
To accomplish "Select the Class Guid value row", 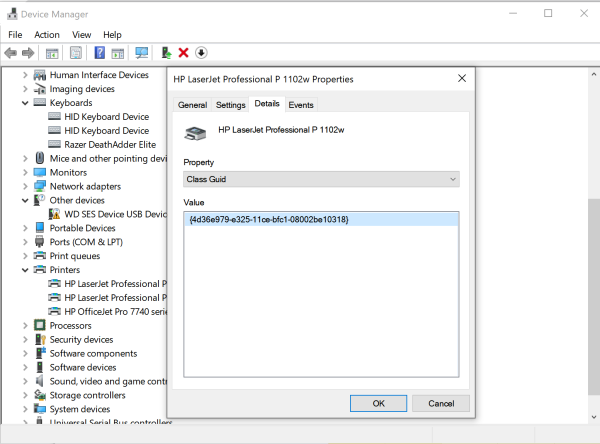I will tap(321, 220).
